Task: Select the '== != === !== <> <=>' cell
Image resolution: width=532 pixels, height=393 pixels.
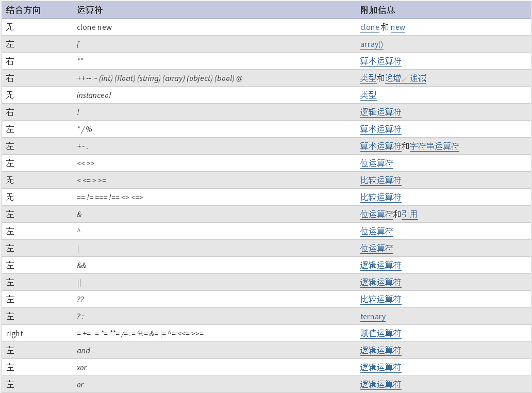Action: 110,197
